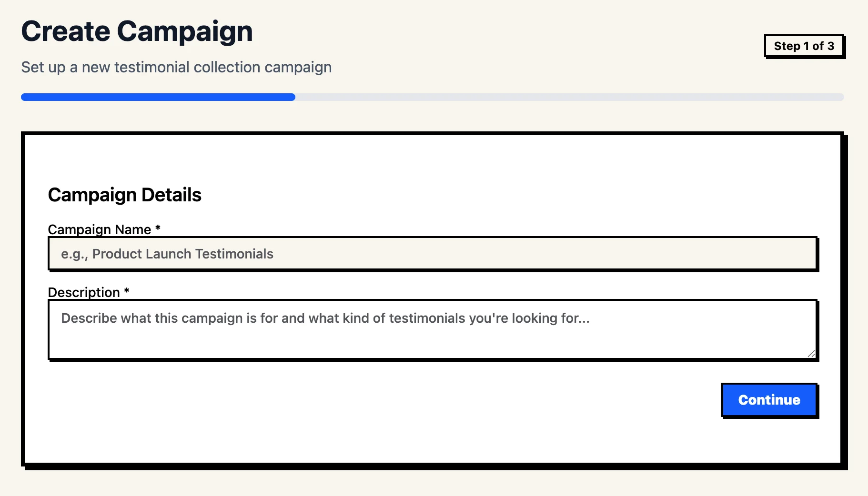The image size is (868, 496).
Task: Click the "Describe what this campaign" placeholder text
Action: (x=325, y=318)
